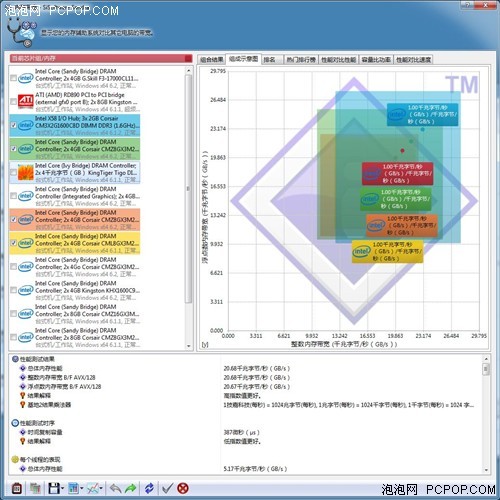
Task: Click the pin icon beside 基地2结果乘法器
Action: click(x=23, y=405)
